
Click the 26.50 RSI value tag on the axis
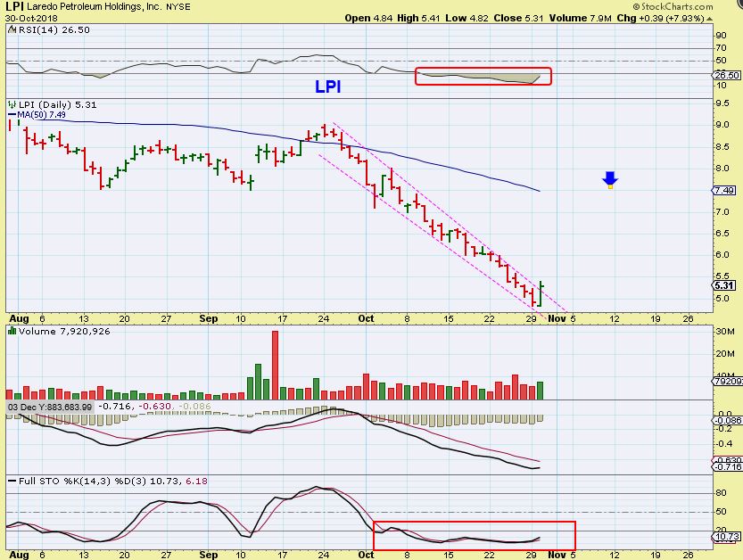[727, 75]
